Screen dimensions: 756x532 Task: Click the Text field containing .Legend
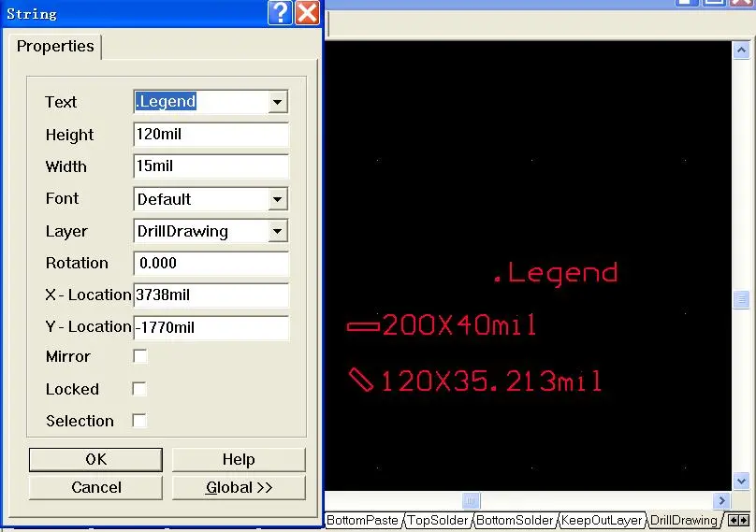[x=201, y=102]
